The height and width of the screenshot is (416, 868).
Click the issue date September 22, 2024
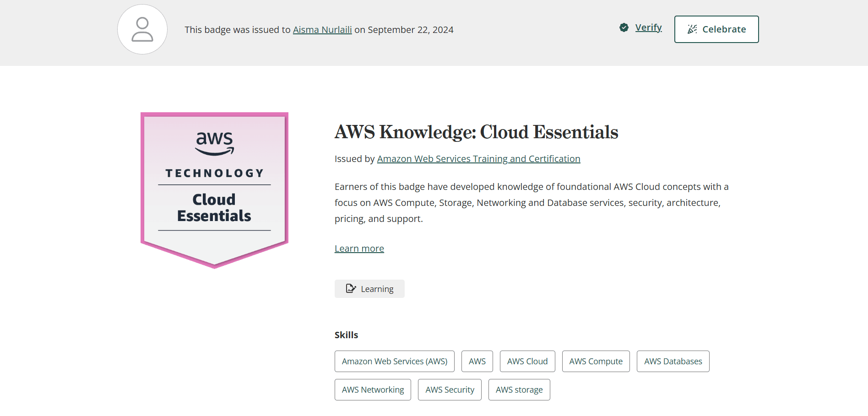tap(411, 30)
